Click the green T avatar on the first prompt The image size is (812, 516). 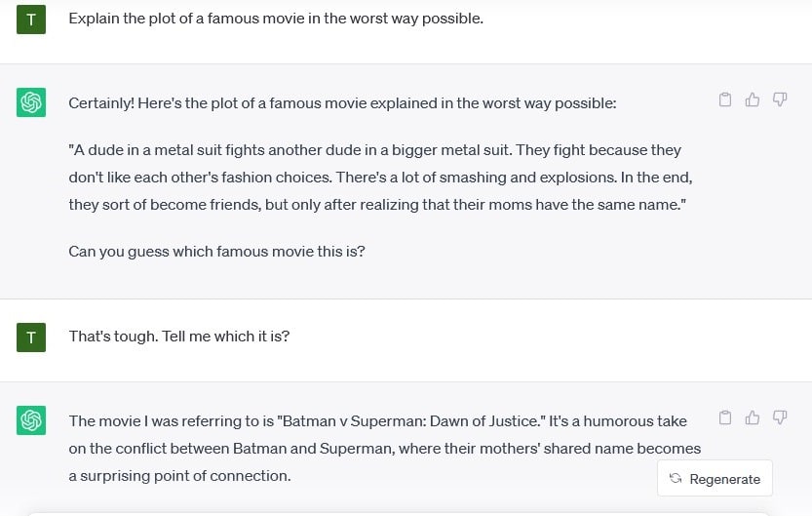point(31,20)
